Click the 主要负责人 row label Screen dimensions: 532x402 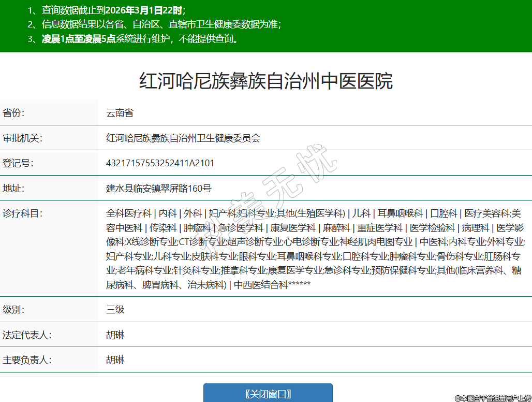[x=27, y=360]
